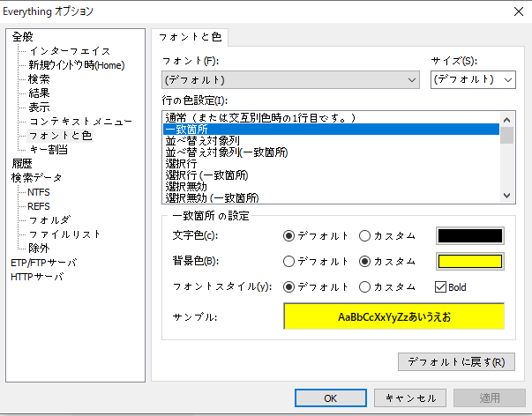532x416 pixels.
Task: Open the NTFS settings page
Action: tap(38, 192)
